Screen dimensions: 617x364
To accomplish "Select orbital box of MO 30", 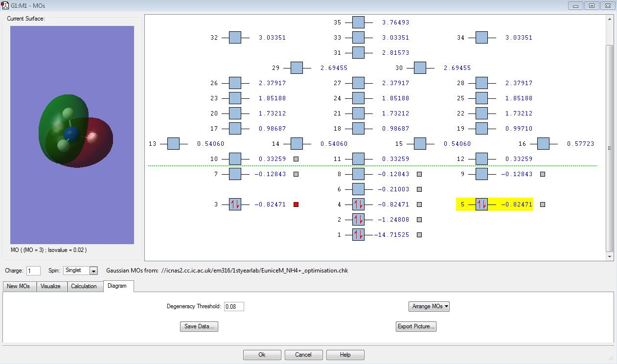I will [420, 68].
